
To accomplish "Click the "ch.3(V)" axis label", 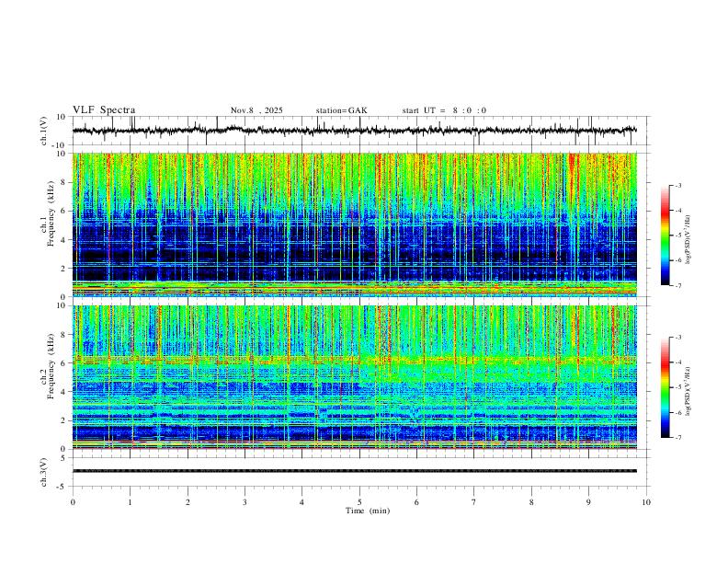I will [x=44, y=472].
